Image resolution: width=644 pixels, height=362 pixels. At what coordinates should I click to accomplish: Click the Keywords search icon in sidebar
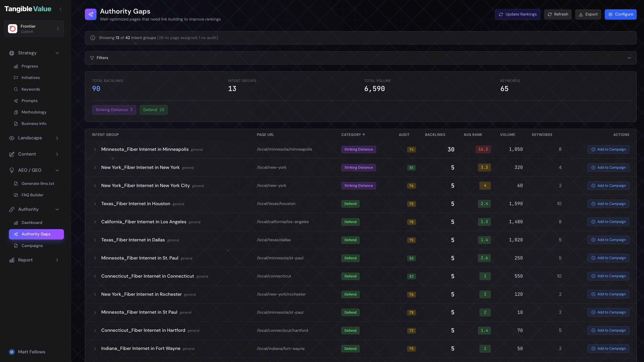(16, 89)
